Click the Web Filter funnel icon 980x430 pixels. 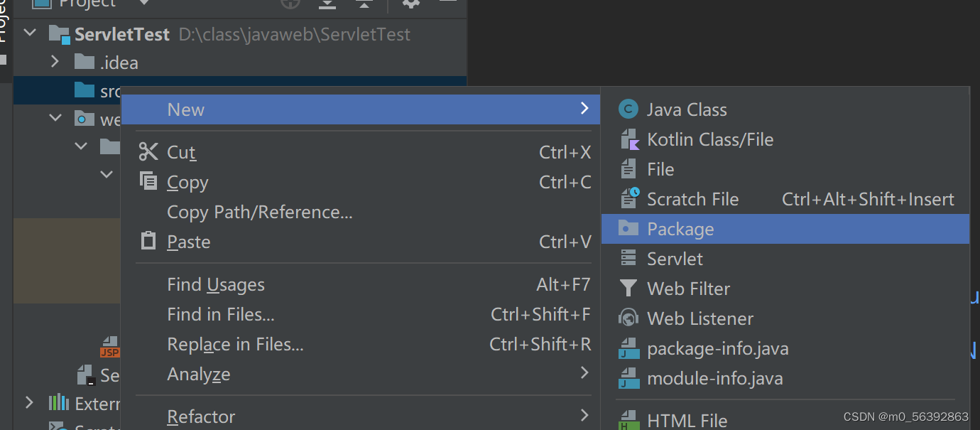(628, 289)
